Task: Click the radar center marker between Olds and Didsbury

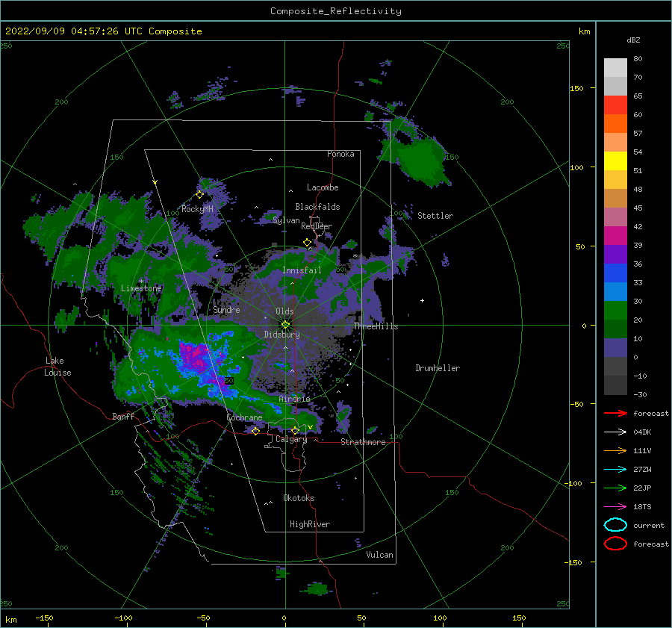Action: point(285,325)
